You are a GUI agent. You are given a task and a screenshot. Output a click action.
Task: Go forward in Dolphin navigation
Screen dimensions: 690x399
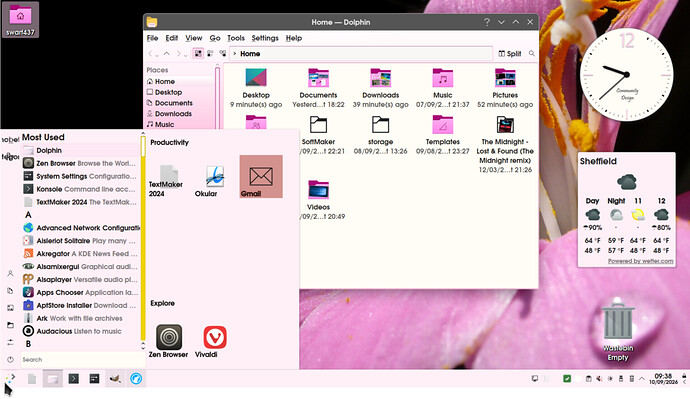point(179,54)
